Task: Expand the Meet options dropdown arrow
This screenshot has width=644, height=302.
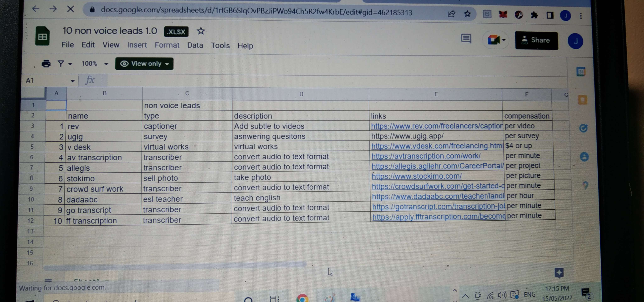Action: point(504,40)
